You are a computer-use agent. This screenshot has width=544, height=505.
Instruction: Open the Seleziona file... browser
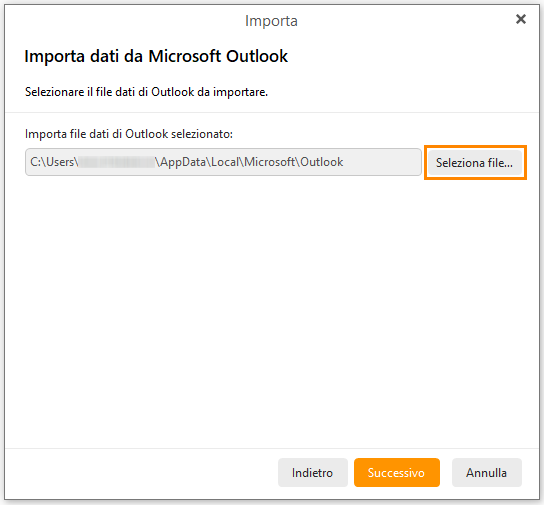pos(475,163)
